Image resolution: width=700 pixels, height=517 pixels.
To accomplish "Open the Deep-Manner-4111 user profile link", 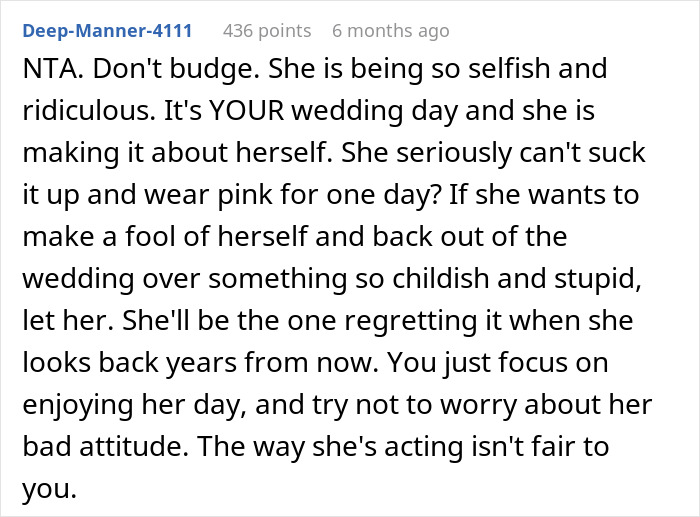I will tap(107, 31).
